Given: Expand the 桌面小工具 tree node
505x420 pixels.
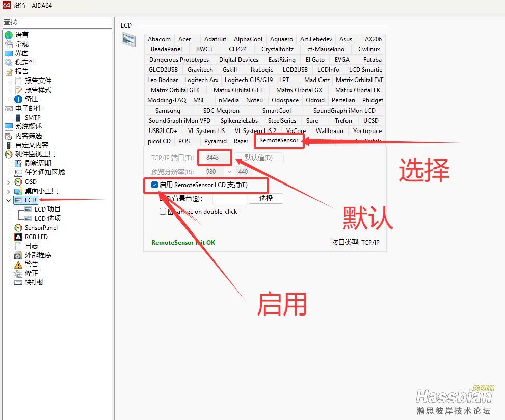Looking at the screenshot, I should 8,191.
